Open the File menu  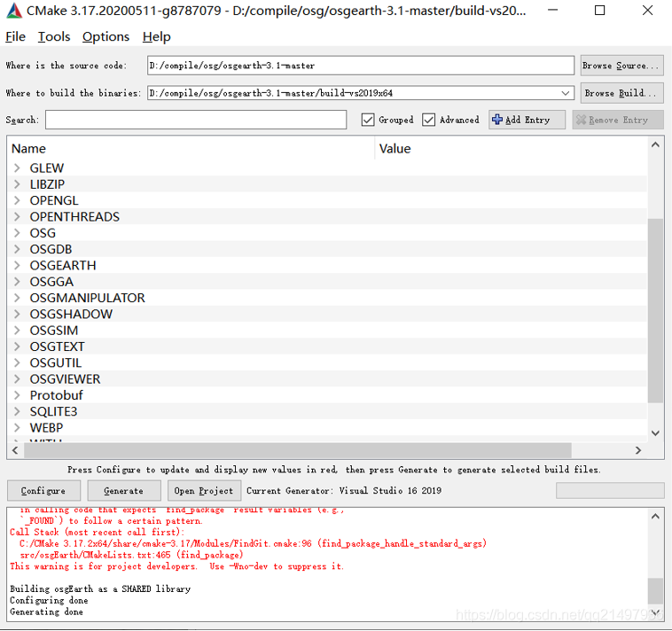15,37
